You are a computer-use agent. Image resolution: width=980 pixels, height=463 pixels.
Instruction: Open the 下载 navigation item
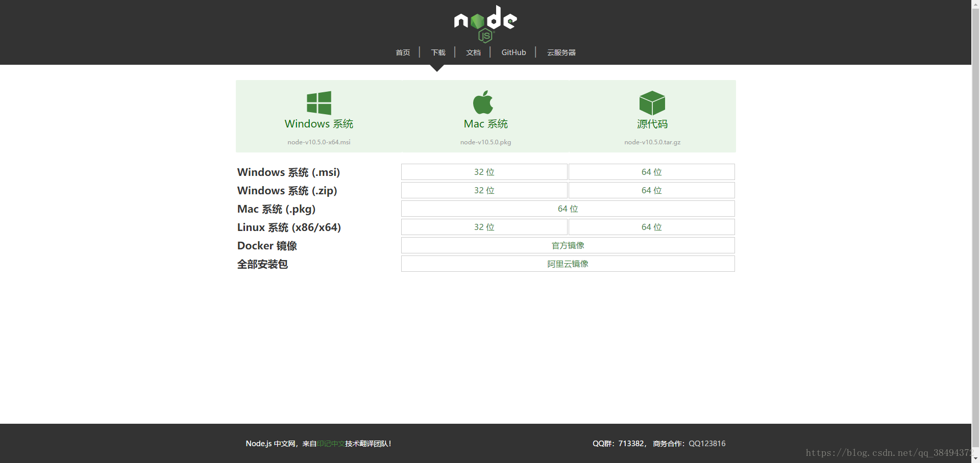[x=438, y=53]
